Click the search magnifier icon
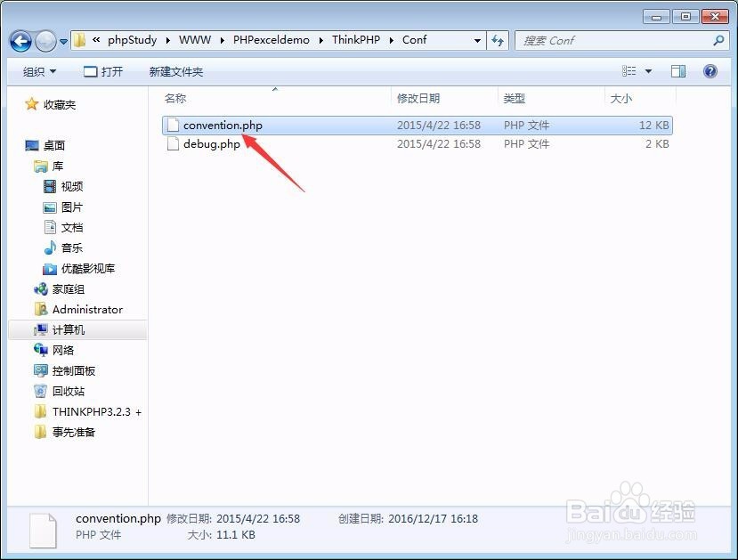This screenshot has height=560, width=738. (x=717, y=40)
